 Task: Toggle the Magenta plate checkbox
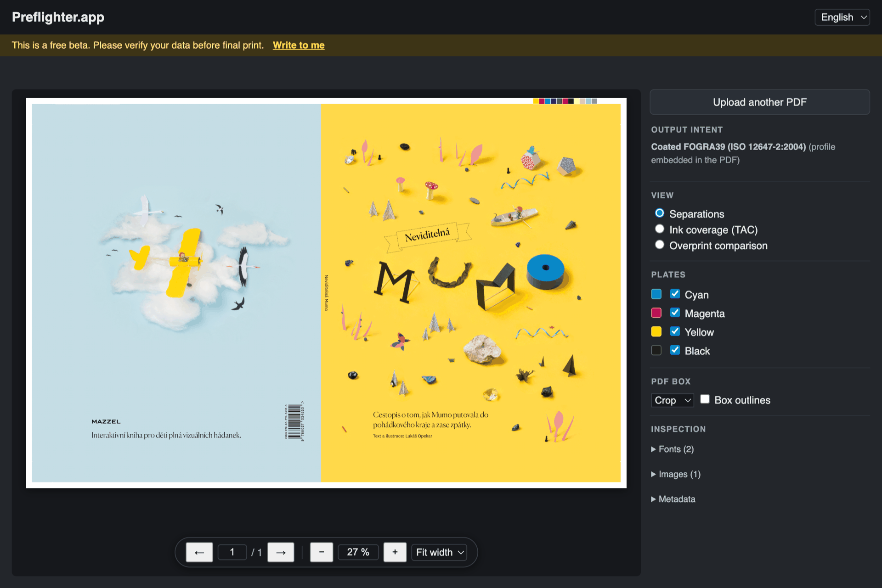tap(675, 313)
